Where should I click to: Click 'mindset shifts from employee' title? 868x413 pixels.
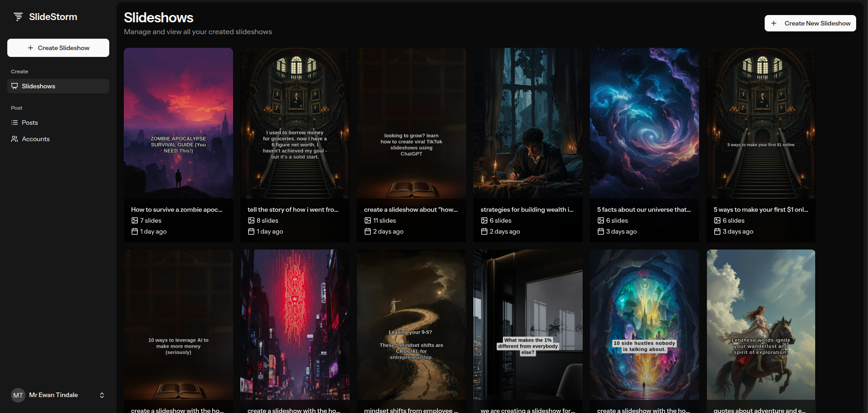pyautogui.click(x=411, y=410)
